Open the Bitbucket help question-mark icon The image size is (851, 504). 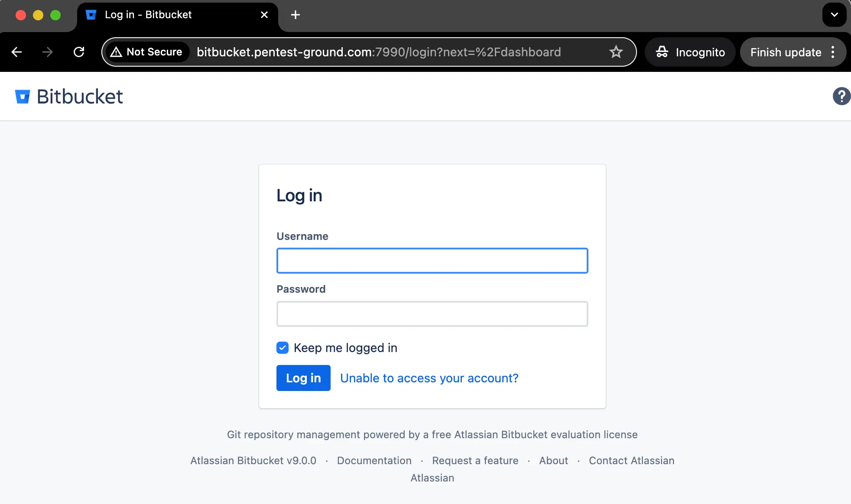pos(841,96)
